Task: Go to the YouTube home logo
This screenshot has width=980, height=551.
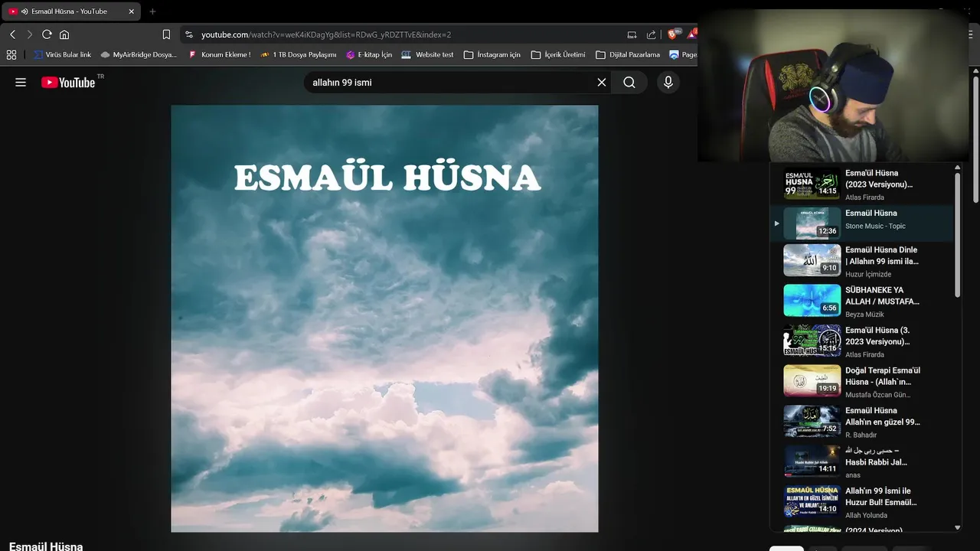Action: [69, 82]
